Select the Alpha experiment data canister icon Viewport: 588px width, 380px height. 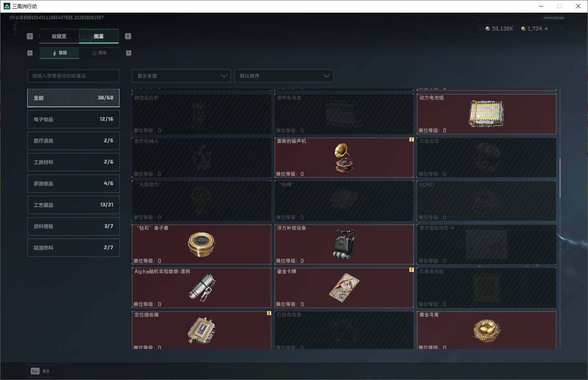click(202, 287)
